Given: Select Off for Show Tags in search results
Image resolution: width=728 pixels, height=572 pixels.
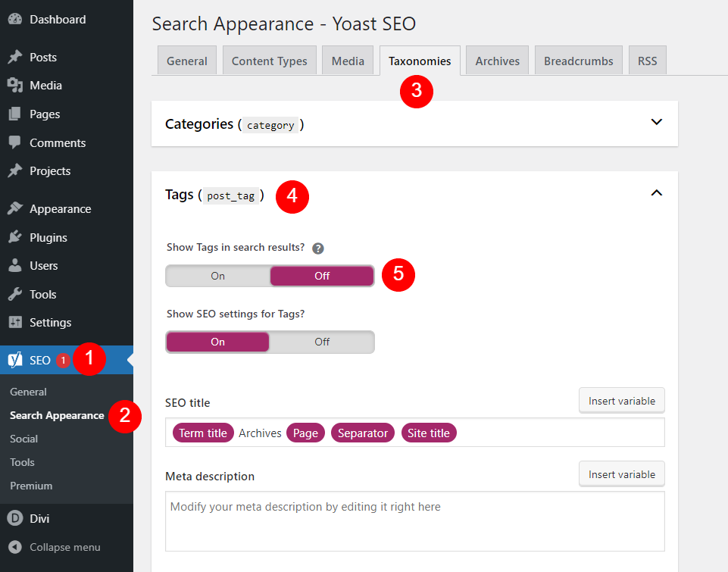Looking at the screenshot, I should [x=322, y=276].
